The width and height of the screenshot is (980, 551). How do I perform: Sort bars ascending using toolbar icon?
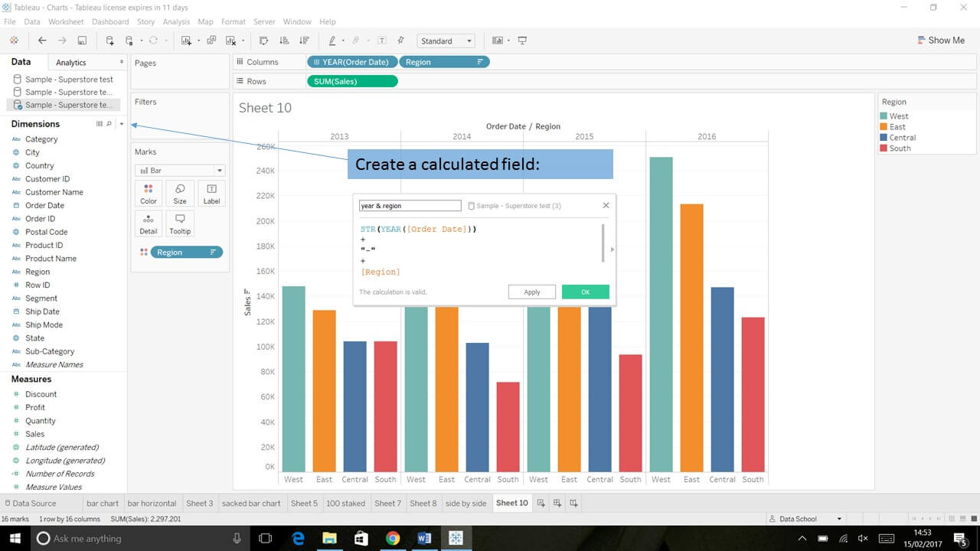(284, 41)
